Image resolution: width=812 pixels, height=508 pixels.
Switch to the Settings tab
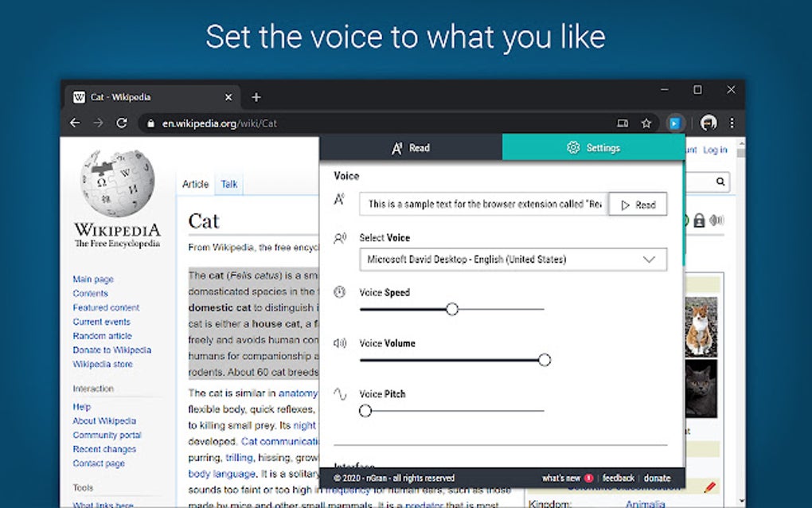[x=593, y=148]
